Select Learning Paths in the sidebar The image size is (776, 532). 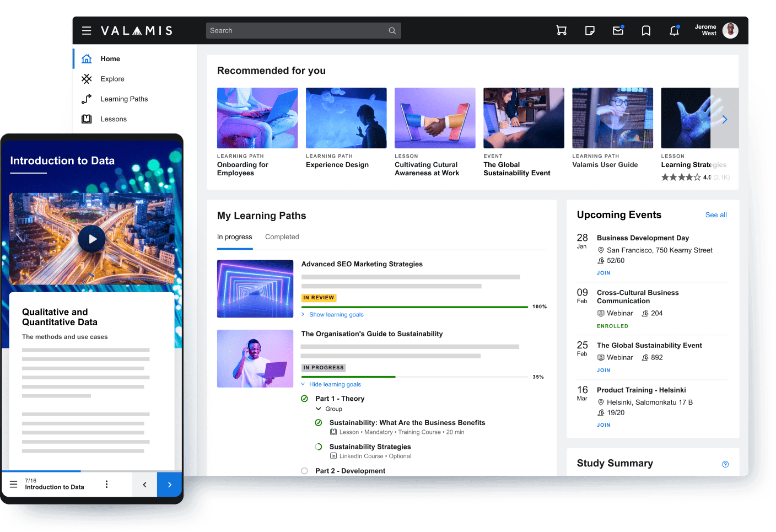click(x=123, y=99)
